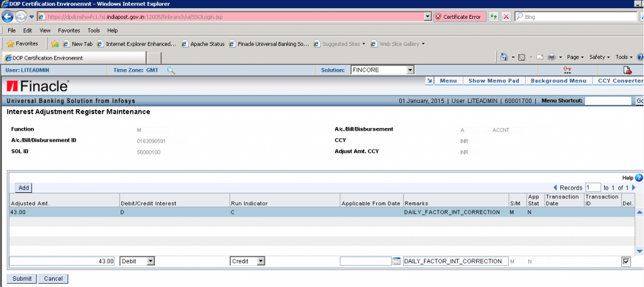Open the Certificate Error security warning

[x=459, y=17]
